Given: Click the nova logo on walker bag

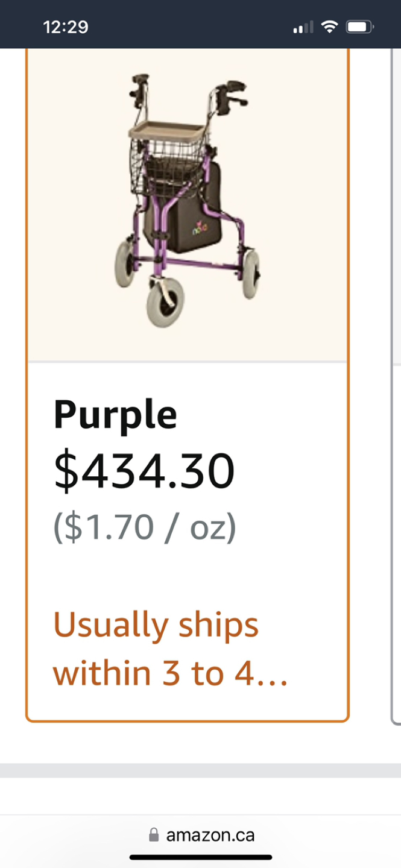Looking at the screenshot, I should click(x=200, y=229).
